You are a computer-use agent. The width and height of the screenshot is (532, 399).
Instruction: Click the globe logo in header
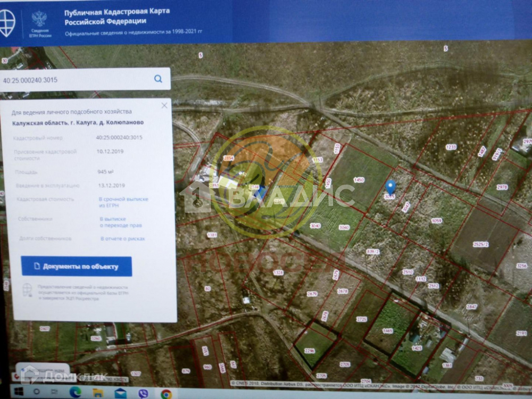tap(6, 23)
